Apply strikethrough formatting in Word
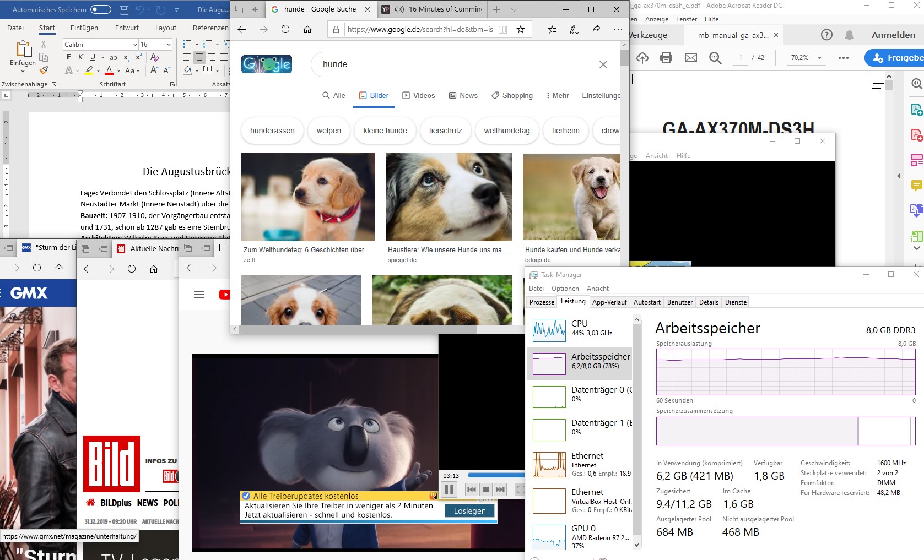 114,57
